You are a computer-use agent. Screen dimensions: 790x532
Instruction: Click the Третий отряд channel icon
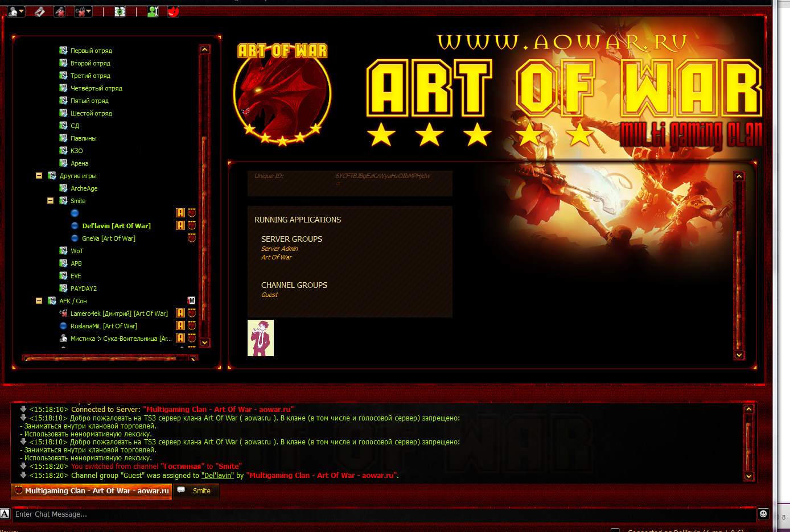pyautogui.click(x=63, y=75)
